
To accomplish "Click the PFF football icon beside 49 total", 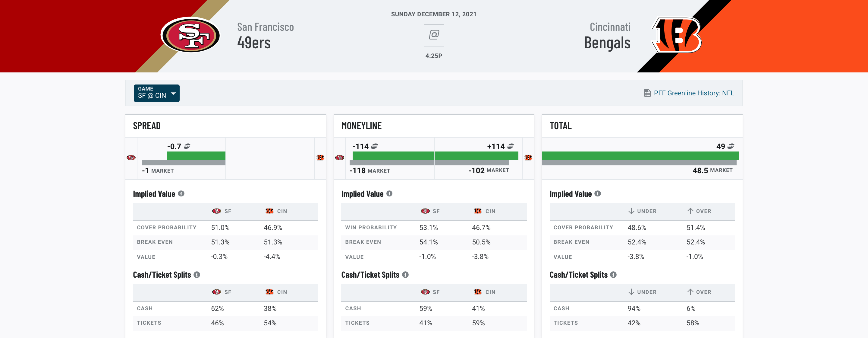I will coord(731,146).
